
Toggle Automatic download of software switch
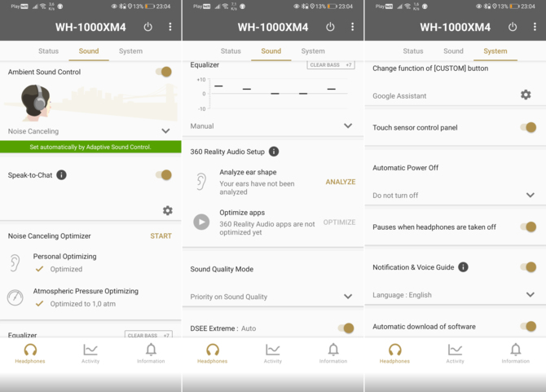528,326
